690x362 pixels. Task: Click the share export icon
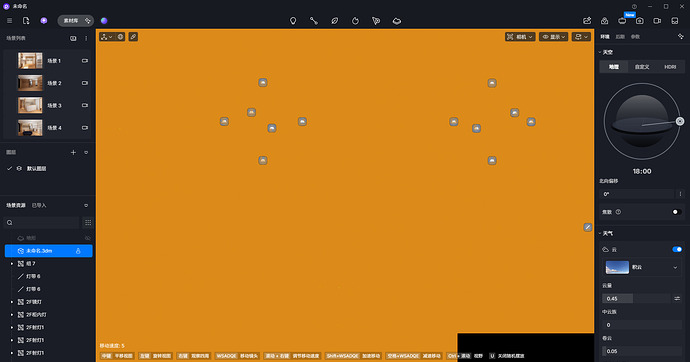(x=587, y=21)
